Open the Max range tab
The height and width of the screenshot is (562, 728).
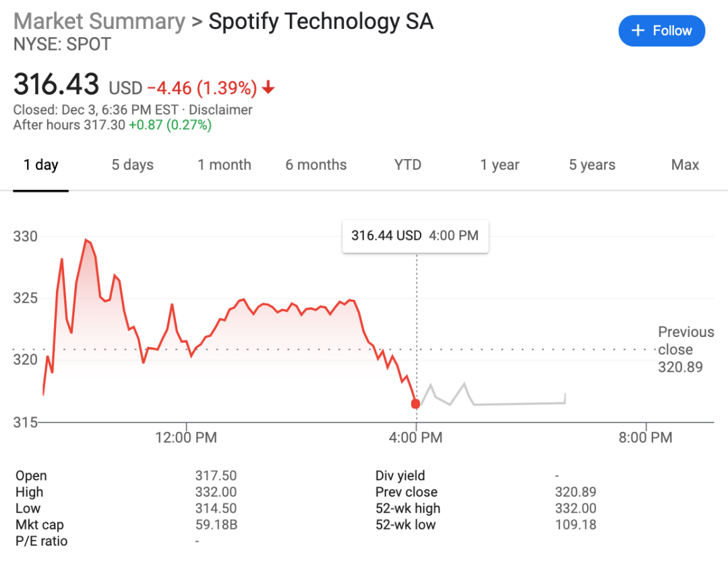685,165
